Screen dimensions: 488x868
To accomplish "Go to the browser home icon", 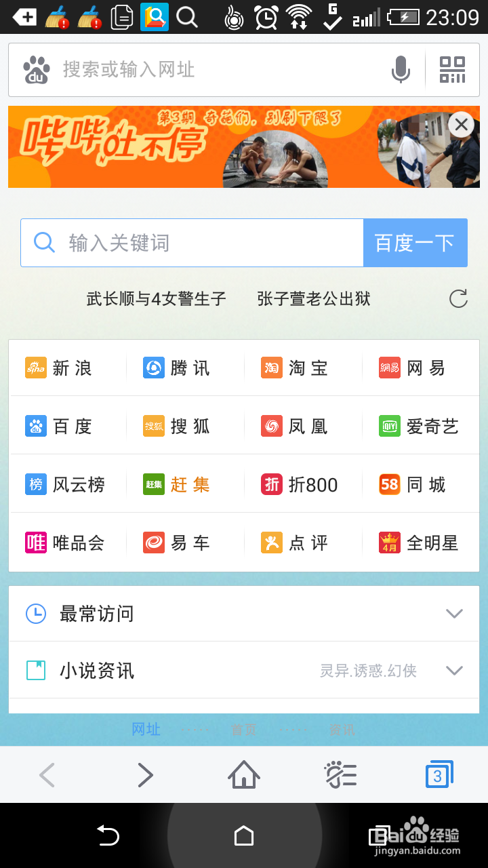I will coord(244,774).
